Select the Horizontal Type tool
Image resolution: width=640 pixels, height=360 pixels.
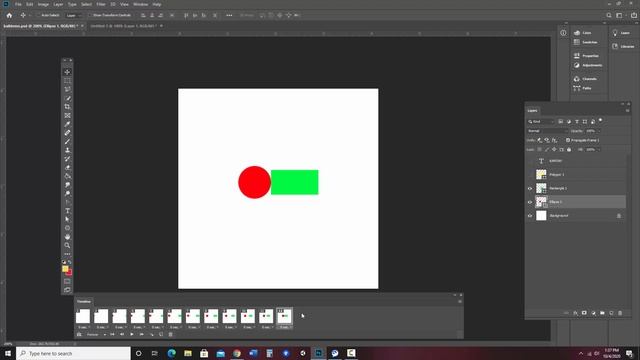coord(67,211)
